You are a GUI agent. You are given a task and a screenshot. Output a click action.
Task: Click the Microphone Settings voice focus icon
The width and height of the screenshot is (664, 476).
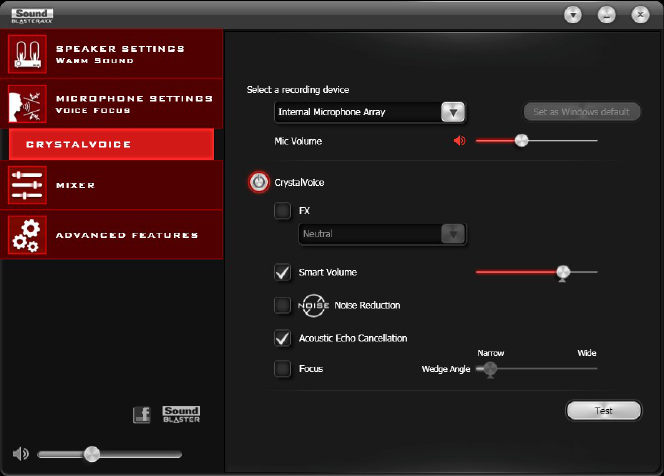click(27, 104)
